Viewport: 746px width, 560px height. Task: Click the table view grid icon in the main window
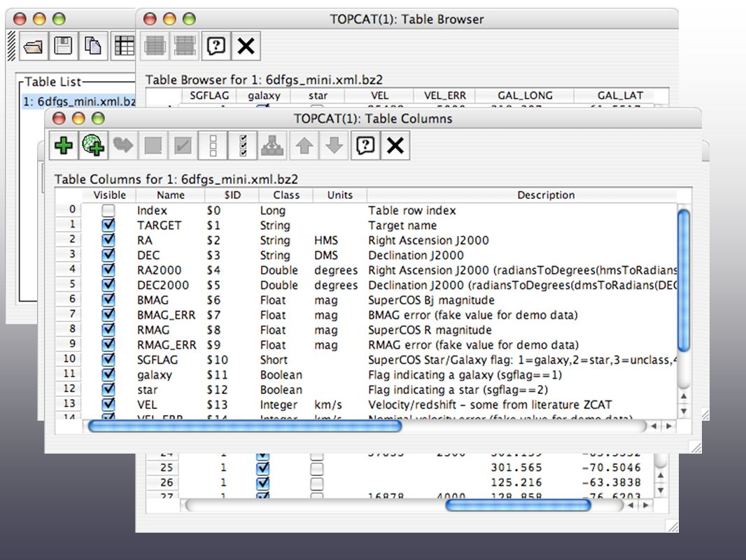coord(124,46)
